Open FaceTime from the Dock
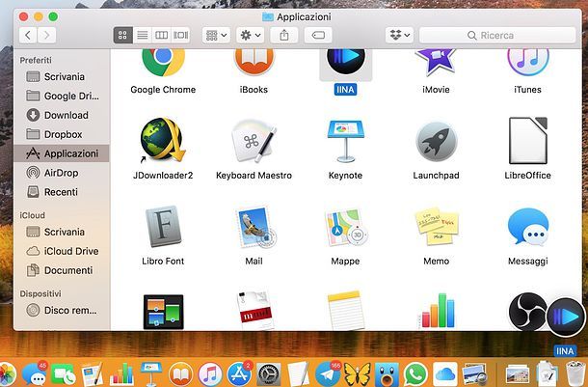 63,374
